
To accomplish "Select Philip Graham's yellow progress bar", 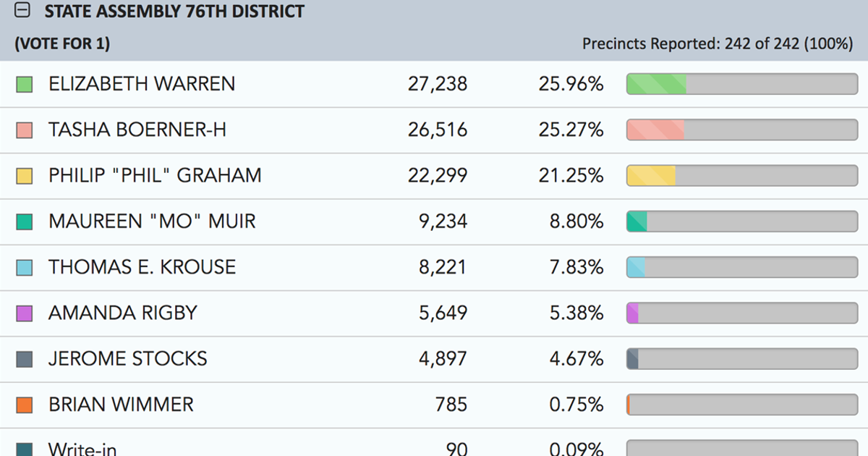I will pyautogui.click(x=741, y=175).
